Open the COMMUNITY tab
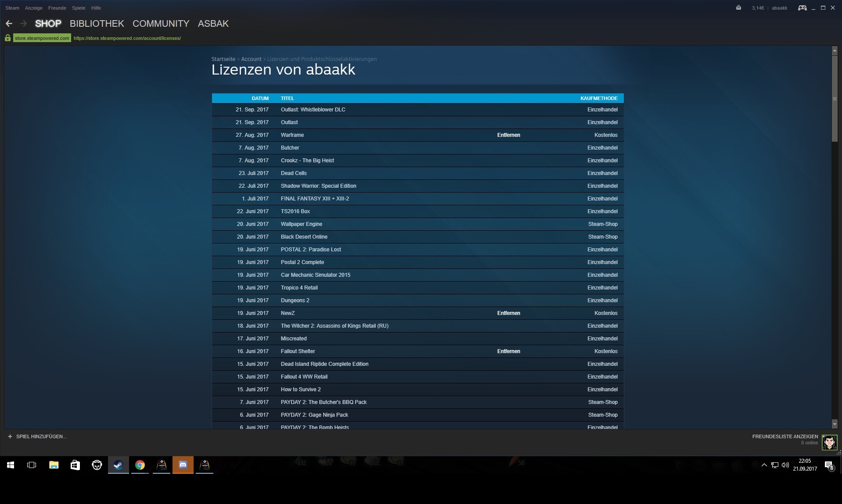The width and height of the screenshot is (842, 504). [161, 24]
